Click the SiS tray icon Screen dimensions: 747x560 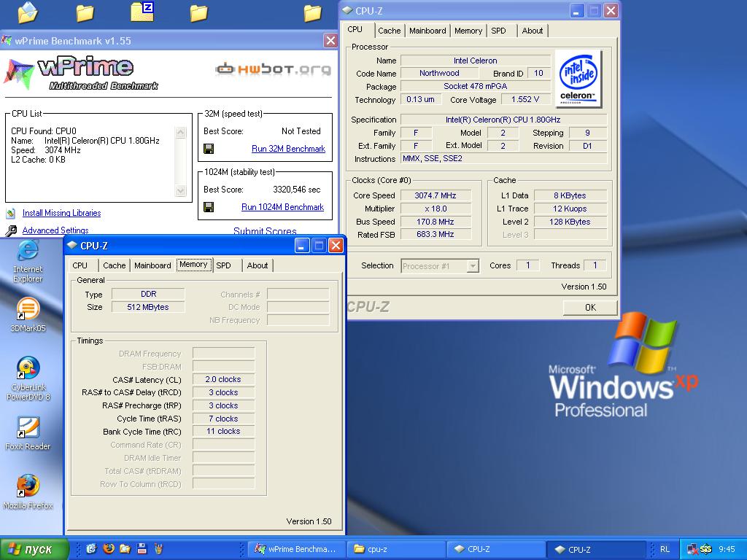[x=705, y=549]
